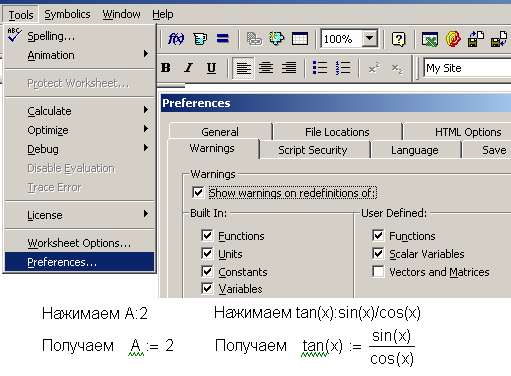511x376 pixels.
Task: Click the My Site address field
Action: pyautogui.click(x=468, y=68)
